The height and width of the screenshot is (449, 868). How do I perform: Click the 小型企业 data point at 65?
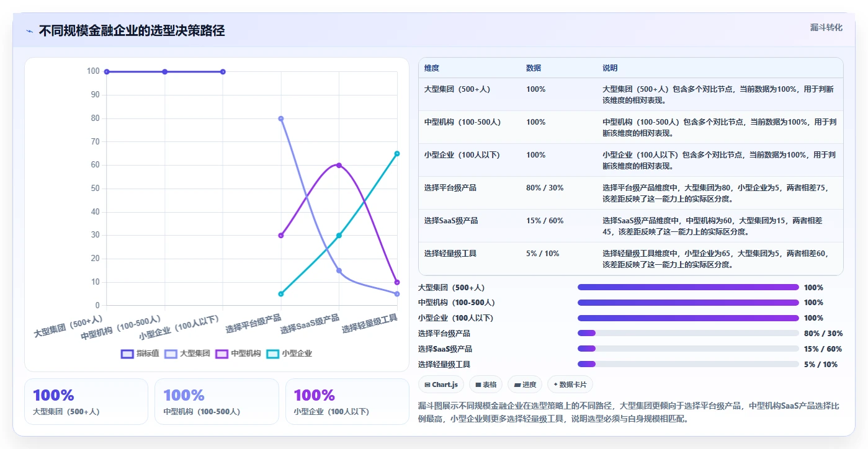click(x=397, y=154)
